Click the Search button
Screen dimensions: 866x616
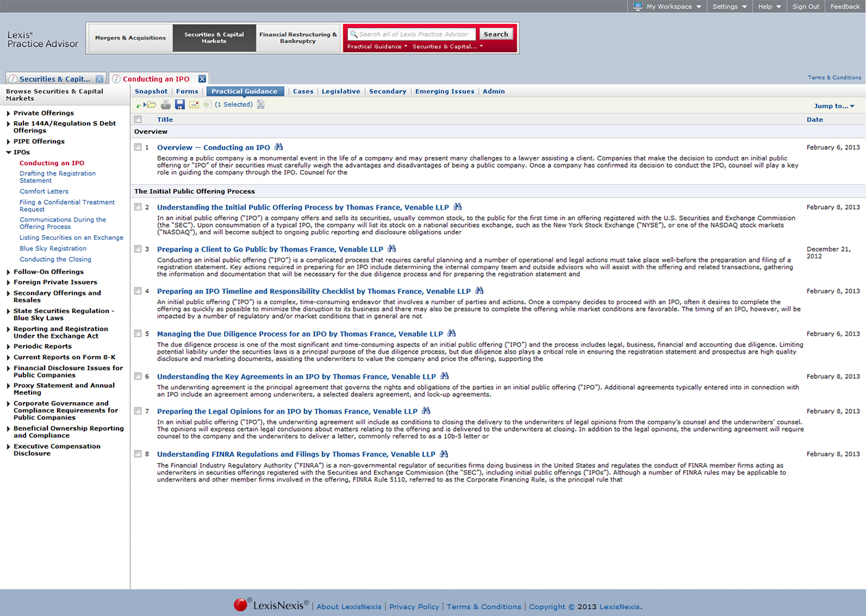coord(496,34)
